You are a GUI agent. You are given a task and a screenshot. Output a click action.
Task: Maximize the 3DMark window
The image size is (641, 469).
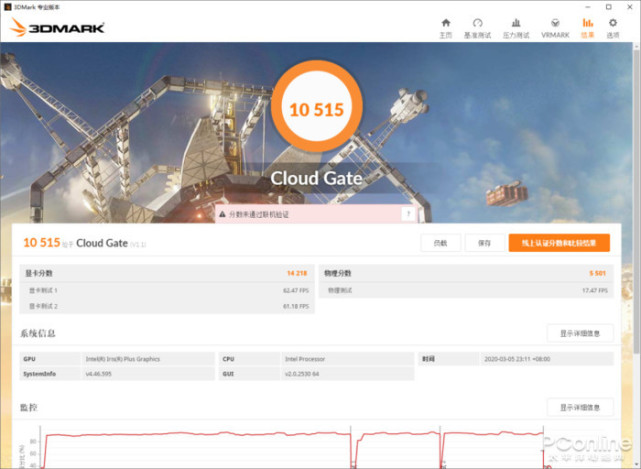609,7
